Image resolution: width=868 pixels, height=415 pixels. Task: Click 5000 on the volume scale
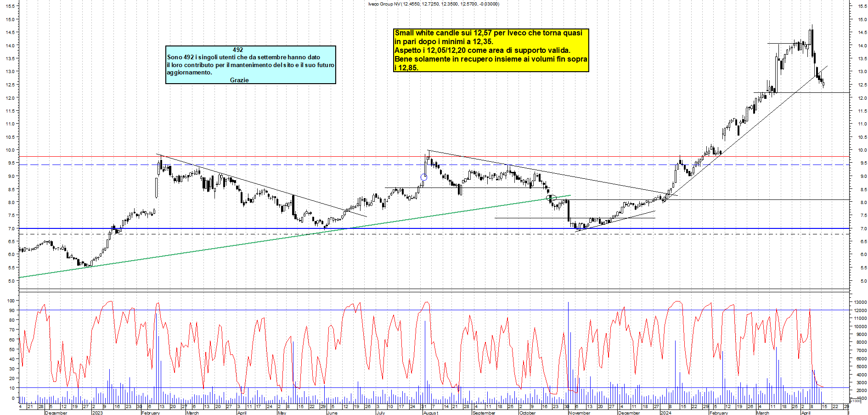pos(861,366)
